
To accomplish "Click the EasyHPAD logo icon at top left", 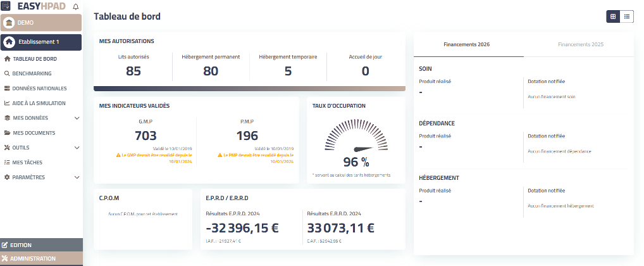I will click(x=6, y=6).
